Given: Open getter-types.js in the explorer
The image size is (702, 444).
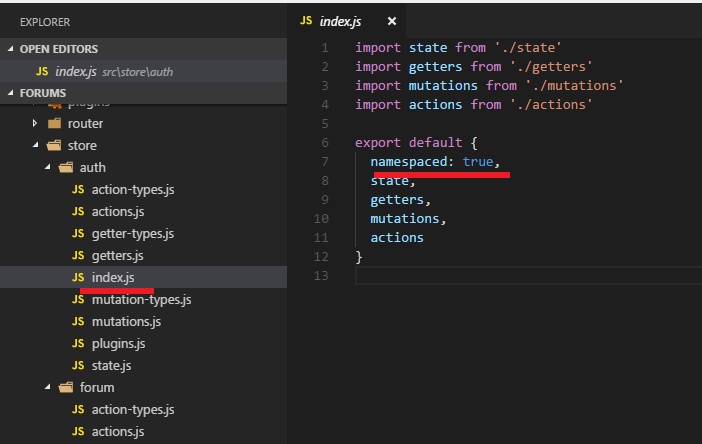Looking at the screenshot, I should tap(133, 234).
